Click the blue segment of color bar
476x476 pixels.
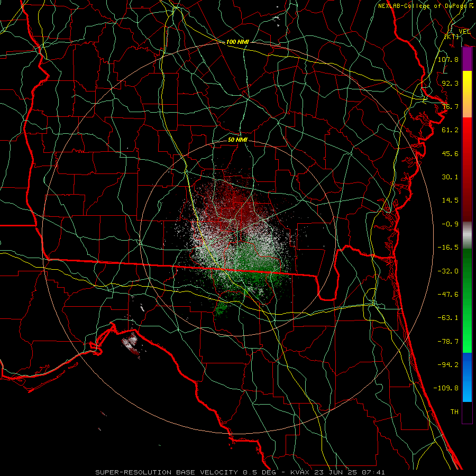[467, 377]
